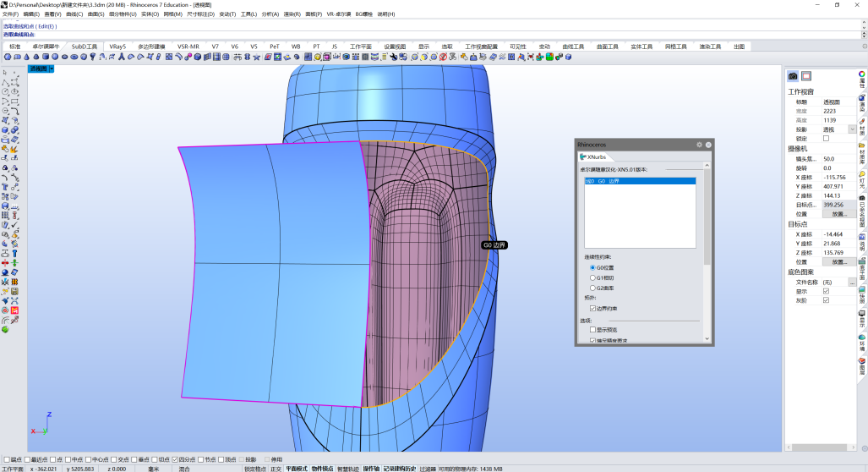The image size is (868, 472).
Task: Click the command prompt history spinner arrow
Action: pyautogui.click(x=864, y=35)
